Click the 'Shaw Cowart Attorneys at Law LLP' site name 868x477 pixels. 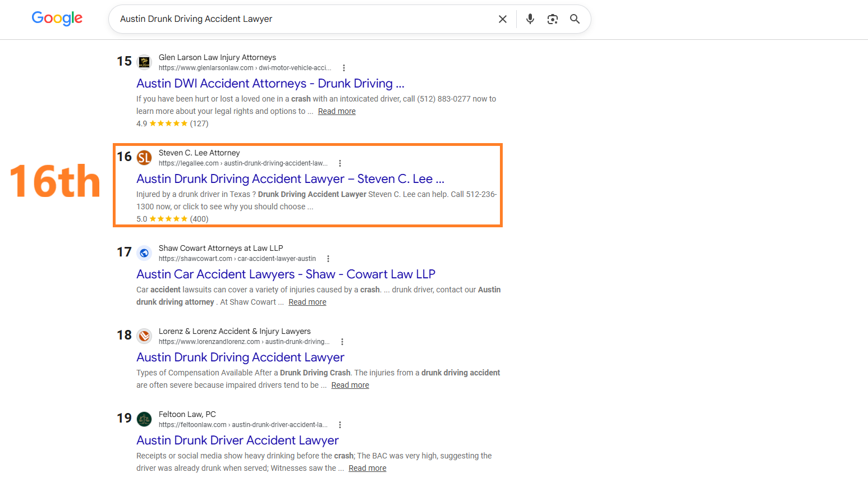tap(221, 248)
